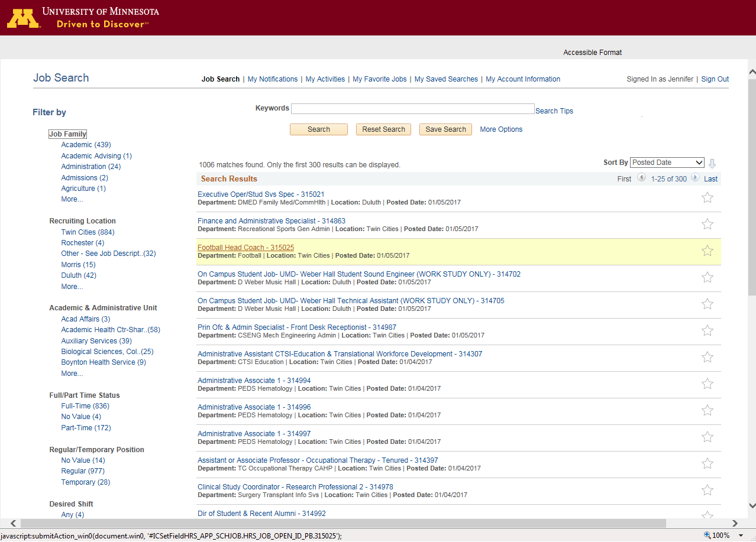The width and height of the screenshot is (756, 542).
Task: Favorite the Finance and Administrative Specialist job
Action: point(707,224)
